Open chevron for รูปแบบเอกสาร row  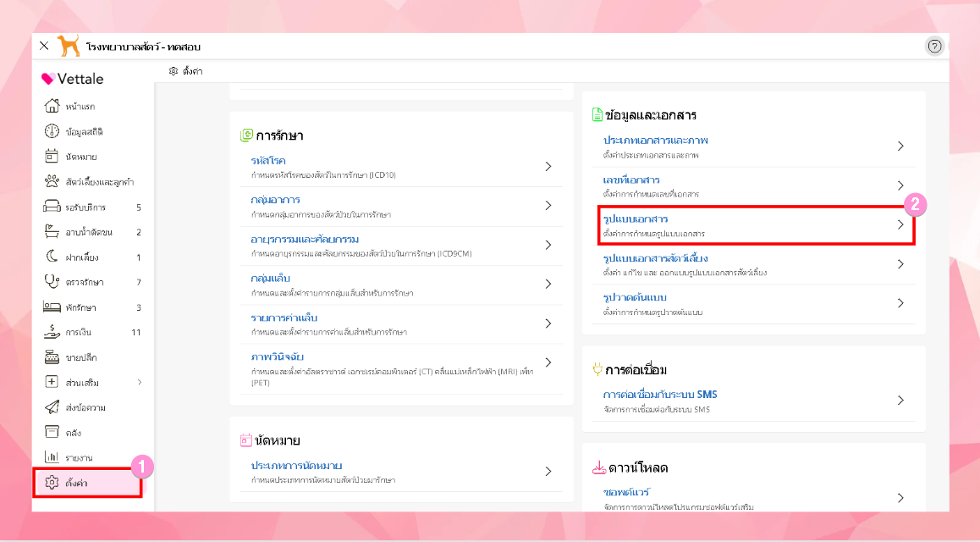900,224
